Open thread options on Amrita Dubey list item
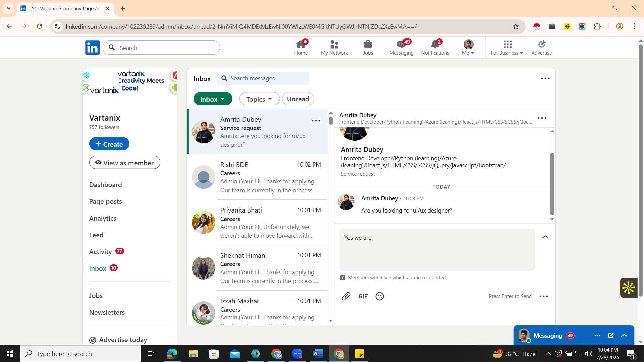 pos(316,121)
